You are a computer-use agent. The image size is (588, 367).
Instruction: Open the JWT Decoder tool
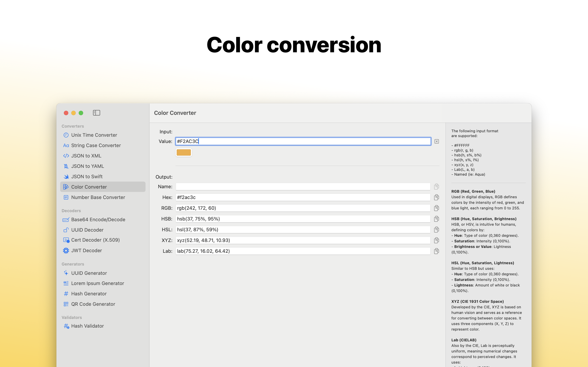click(x=87, y=250)
